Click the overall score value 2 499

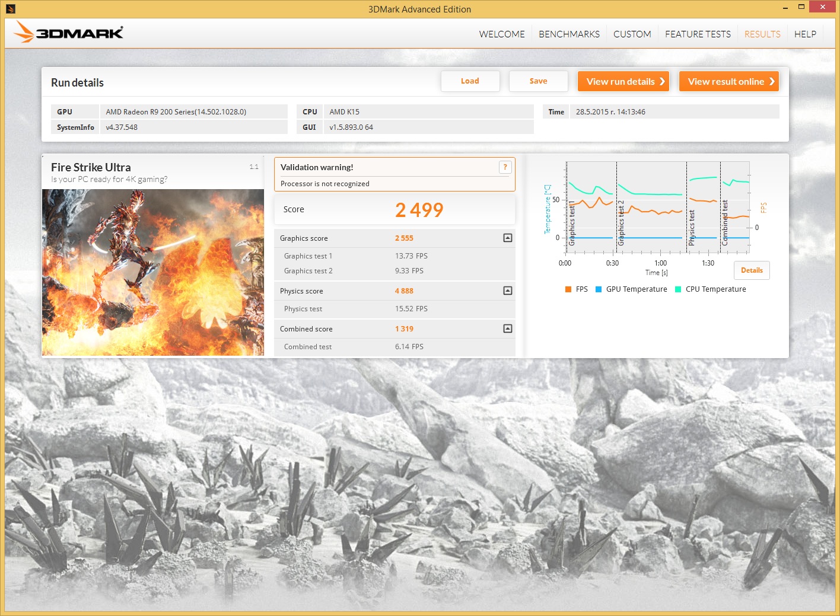(419, 209)
